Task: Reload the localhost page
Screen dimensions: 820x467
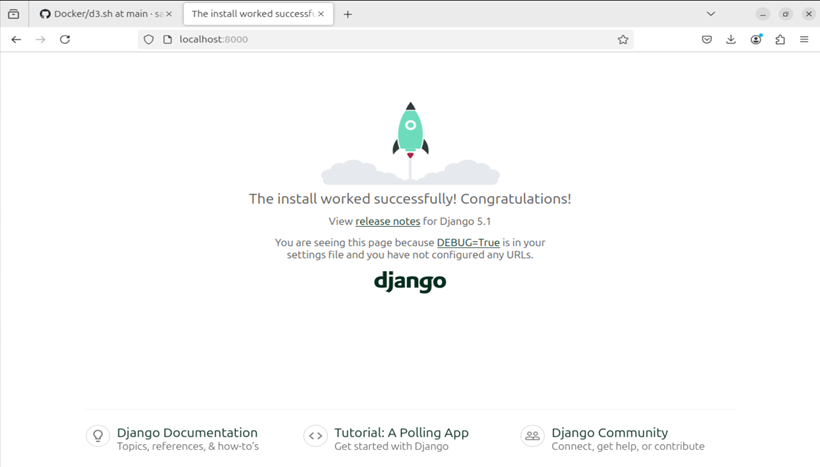Action: [x=65, y=39]
